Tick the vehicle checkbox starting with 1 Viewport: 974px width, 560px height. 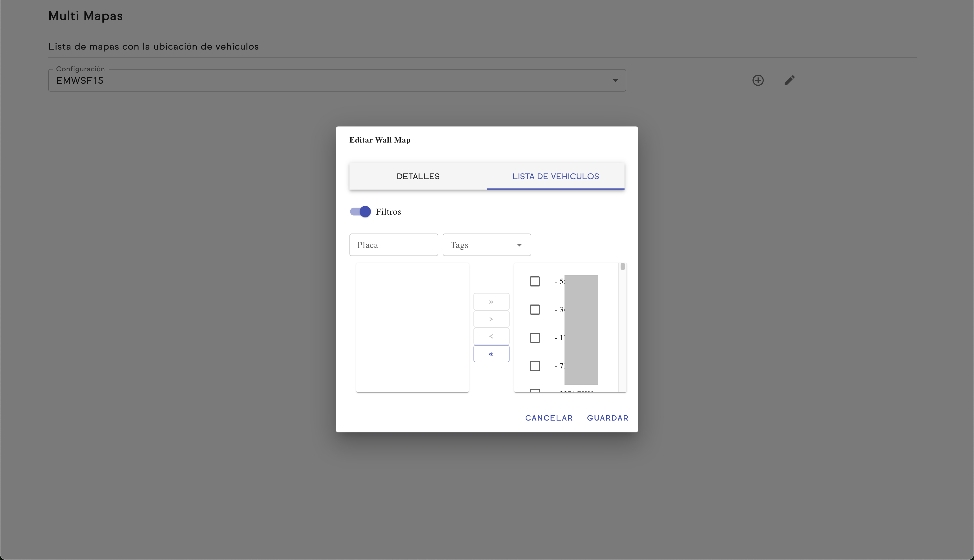pos(535,338)
